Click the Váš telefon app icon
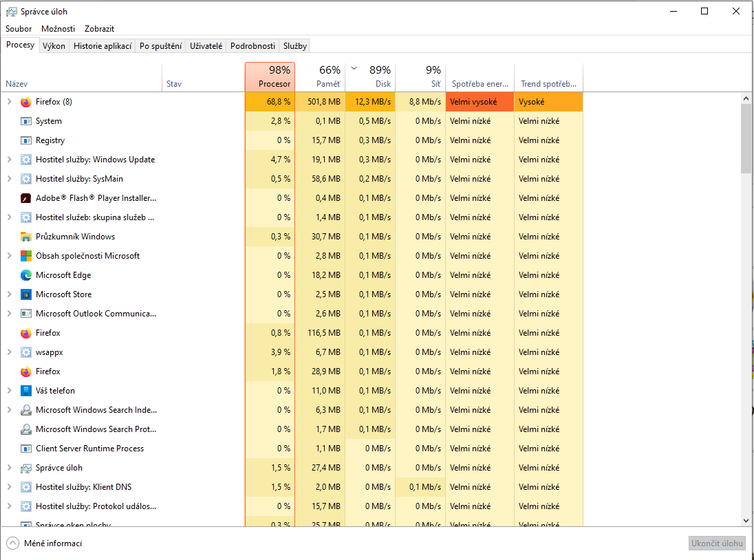 26,391
